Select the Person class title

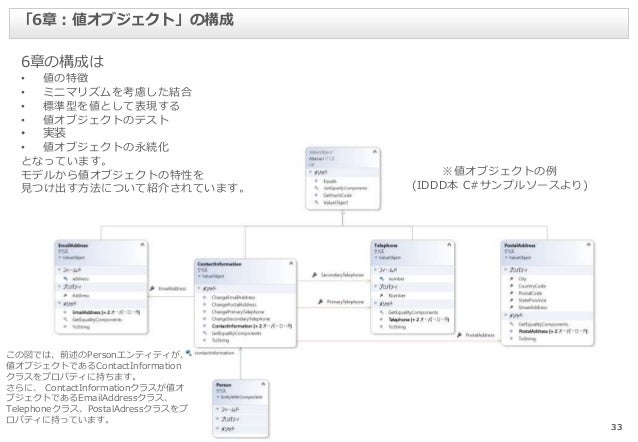point(223,385)
